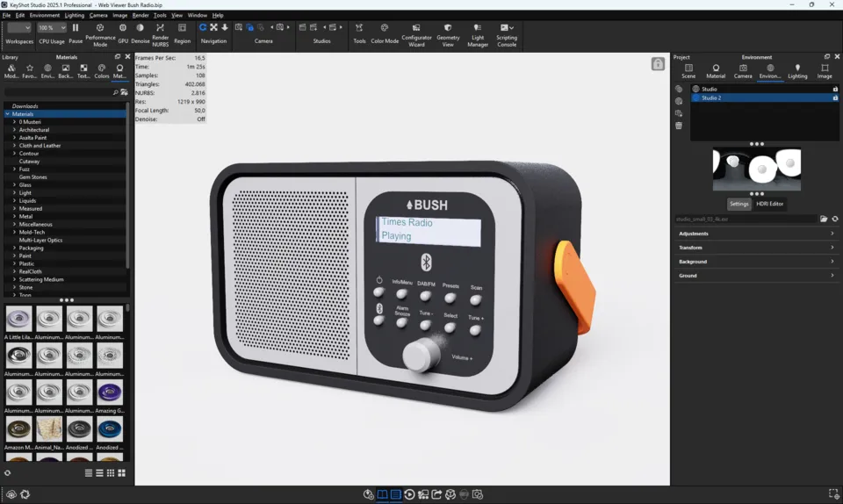
Task: Pick the A Little Lilac material thumbnail
Action: coord(18,320)
